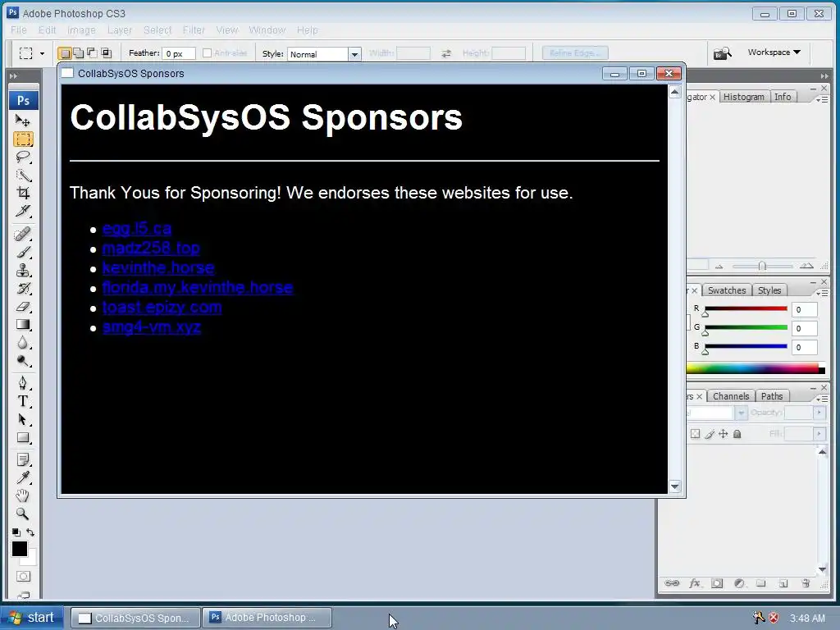Switch to the Histogram tab

743,97
